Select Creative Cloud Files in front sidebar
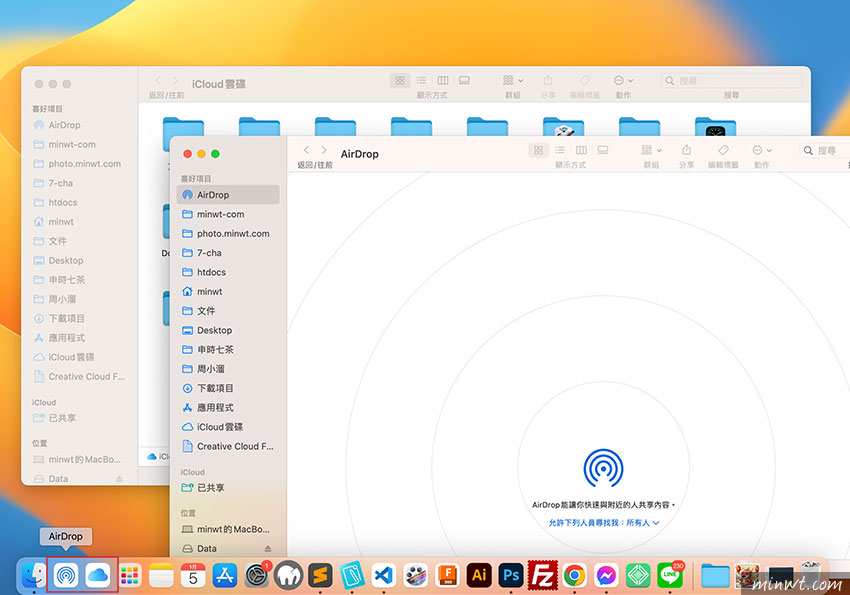The image size is (850, 595). coord(228,447)
